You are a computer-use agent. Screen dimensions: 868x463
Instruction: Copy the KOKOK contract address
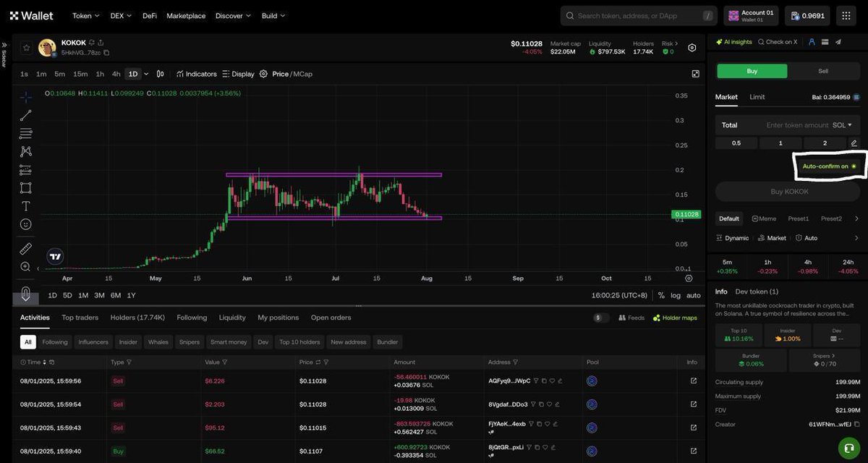coord(106,53)
